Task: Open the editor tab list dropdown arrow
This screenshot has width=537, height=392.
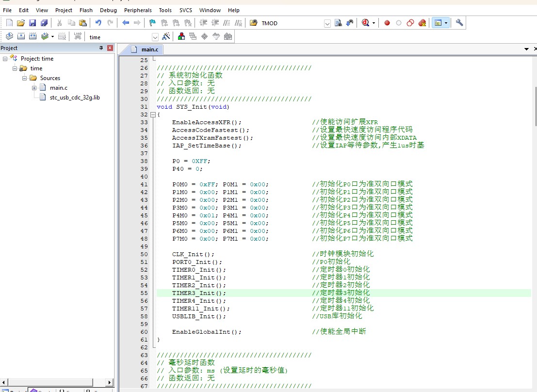Action: tap(526, 49)
